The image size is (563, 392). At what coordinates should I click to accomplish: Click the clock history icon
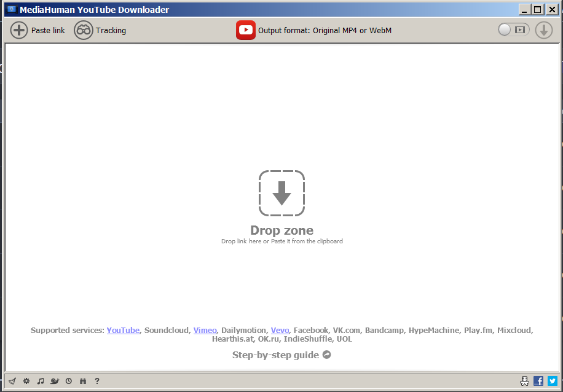(x=69, y=381)
